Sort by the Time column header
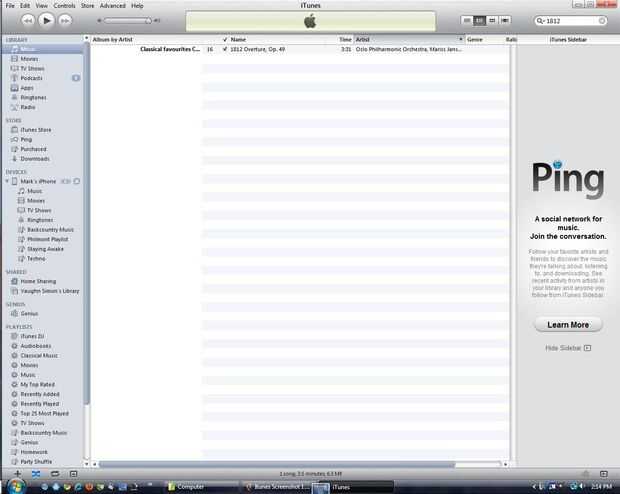 click(x=345, y=40)
